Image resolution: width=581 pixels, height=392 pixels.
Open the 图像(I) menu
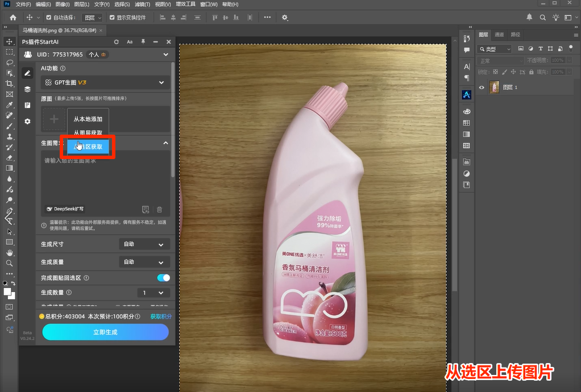click(63, 5)
